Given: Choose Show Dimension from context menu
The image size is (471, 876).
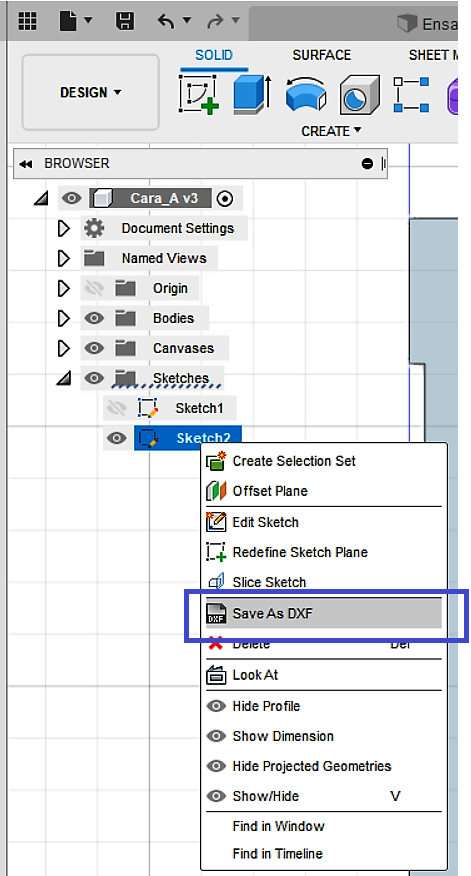Looking at the screenshot, I should pyautogui.click(x=323, y=736).
